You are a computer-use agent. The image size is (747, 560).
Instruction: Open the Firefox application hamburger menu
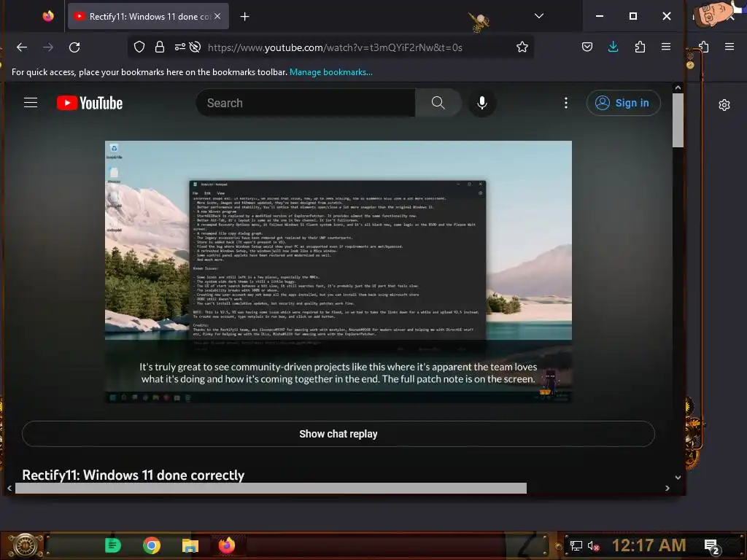(x=666, y=47)
